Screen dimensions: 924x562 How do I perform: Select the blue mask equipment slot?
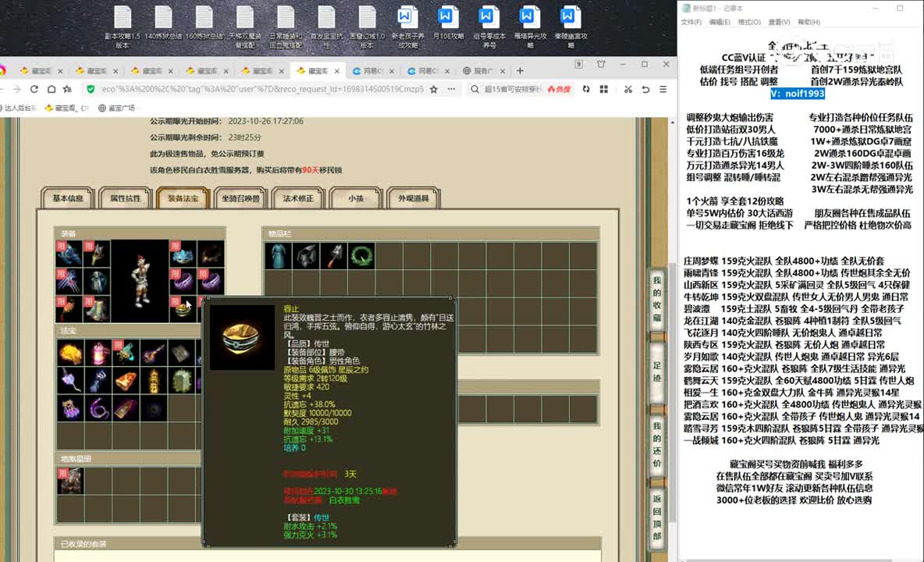coord(183,254)
